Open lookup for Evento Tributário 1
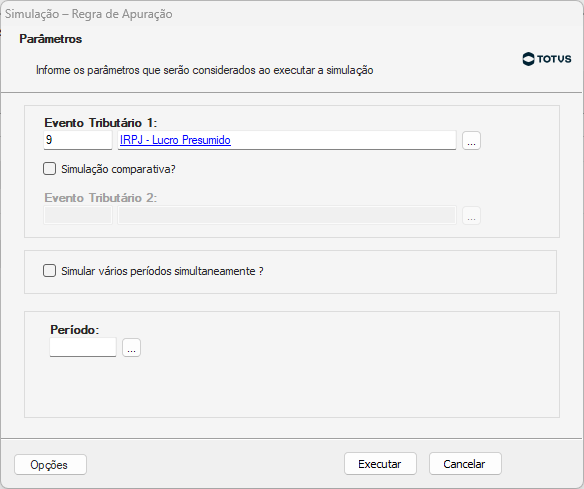 pos(471,141)
